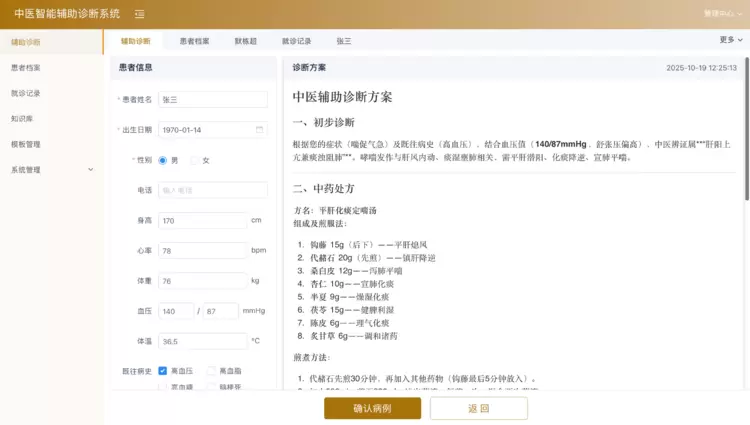Image resolution: width=750 pixels, height=425 pixels.
Task: Check the 高血脂 medical history checkbox
Action: [212, 371]
